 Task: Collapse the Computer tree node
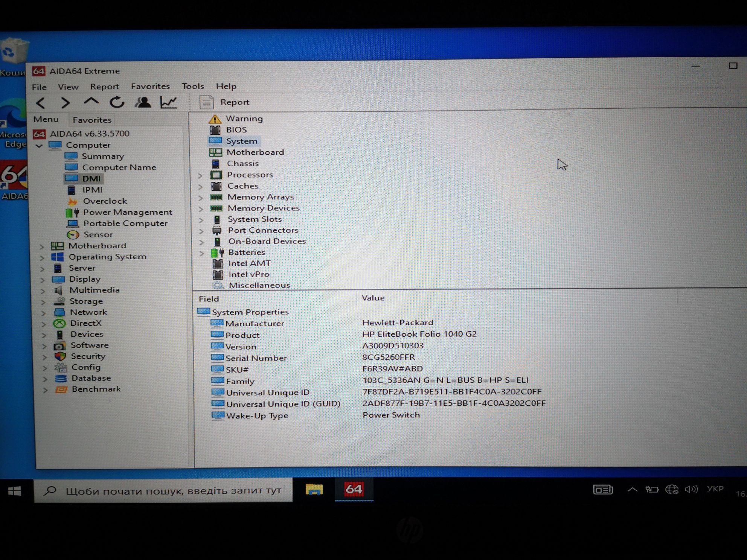[39, 146]
